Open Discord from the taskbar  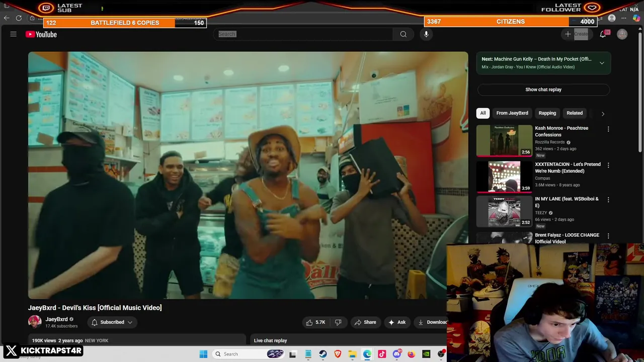396,354
